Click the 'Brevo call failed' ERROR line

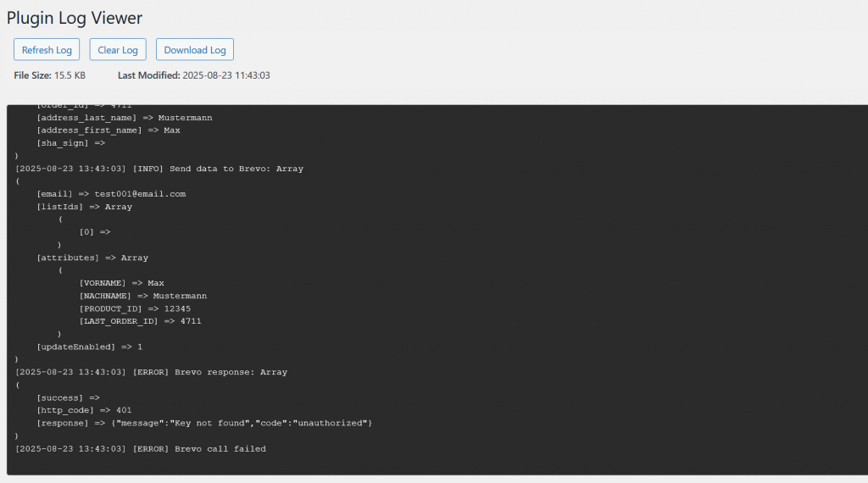(141, 448)
